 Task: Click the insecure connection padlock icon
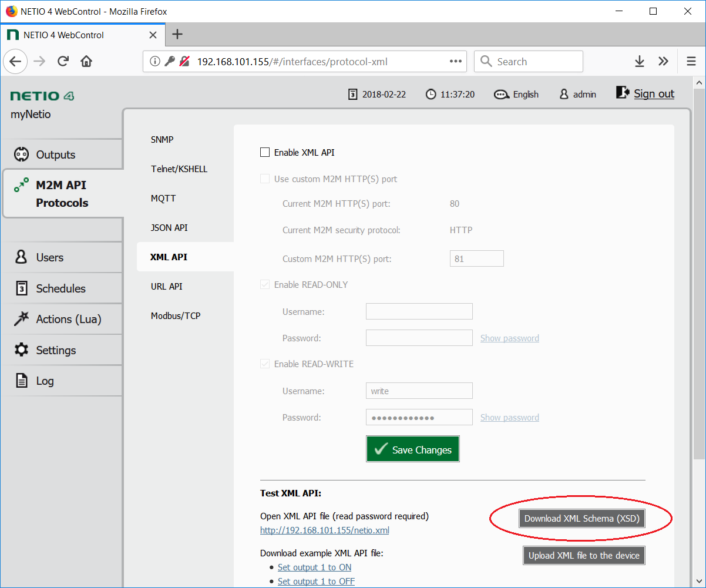tap(184, 62)
